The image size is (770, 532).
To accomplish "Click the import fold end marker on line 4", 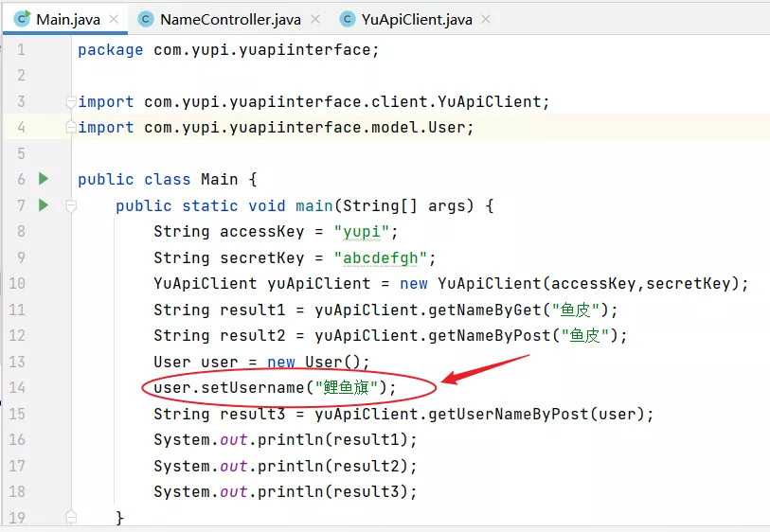I will pos(71,128).
